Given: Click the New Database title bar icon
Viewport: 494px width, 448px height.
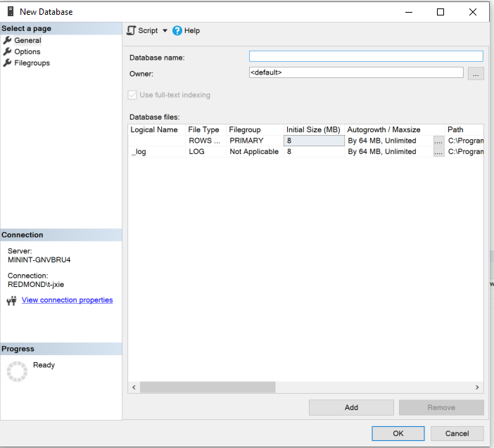Looking at the screenshot, I should (11, 11).
